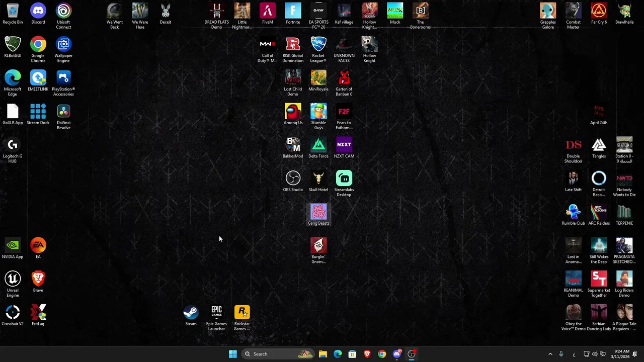This screenshot has height=362, width=644.
Task: Launch Garten of Banban 0
Action: click(x=344, y=83)
